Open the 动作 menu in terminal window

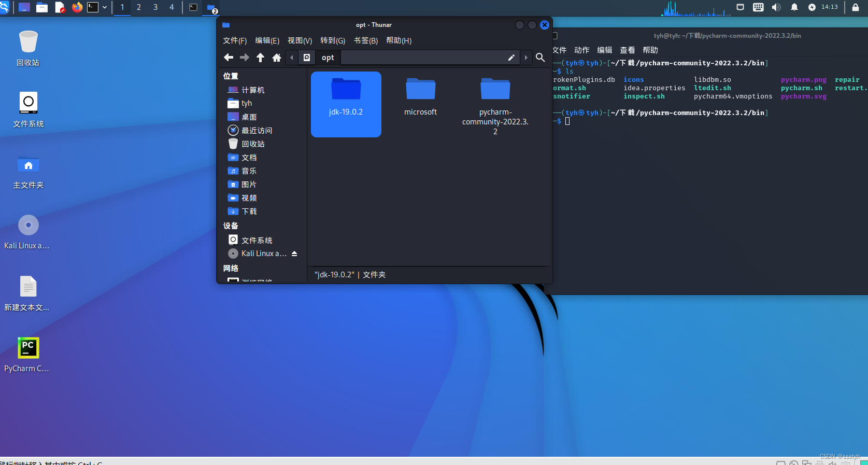pos(582,50)
